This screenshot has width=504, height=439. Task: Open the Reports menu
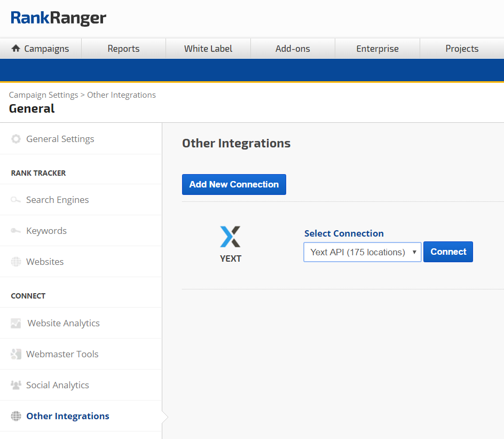(x=123, y=49)
